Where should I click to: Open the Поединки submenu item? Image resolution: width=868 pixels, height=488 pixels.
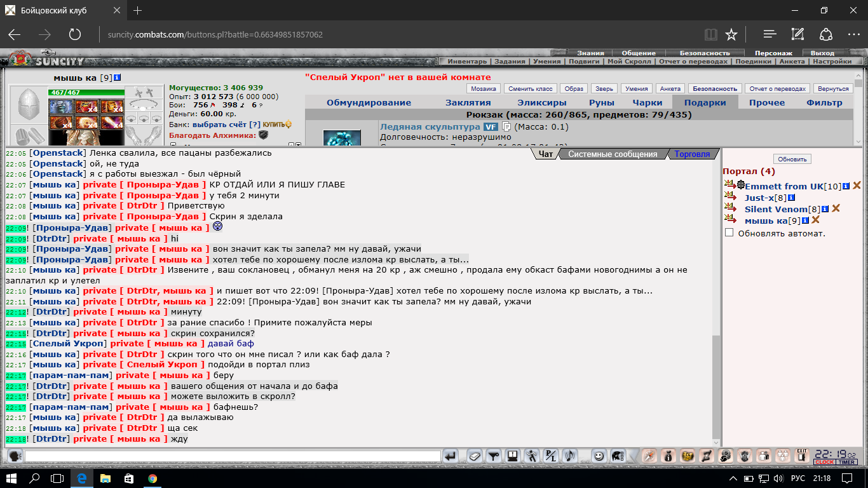tap(754, 62)
